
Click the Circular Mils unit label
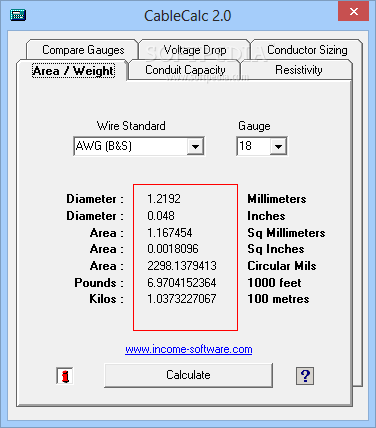click(x=282, y=266)
